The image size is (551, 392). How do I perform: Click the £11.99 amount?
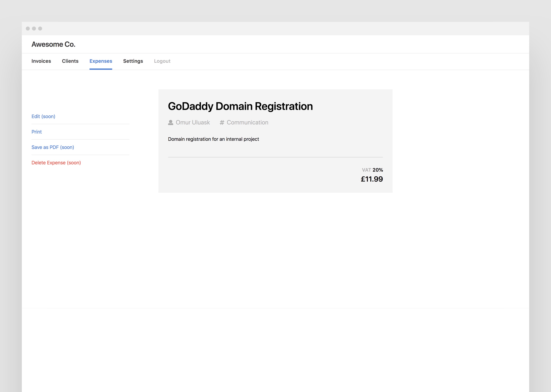[x=372, y=179]
